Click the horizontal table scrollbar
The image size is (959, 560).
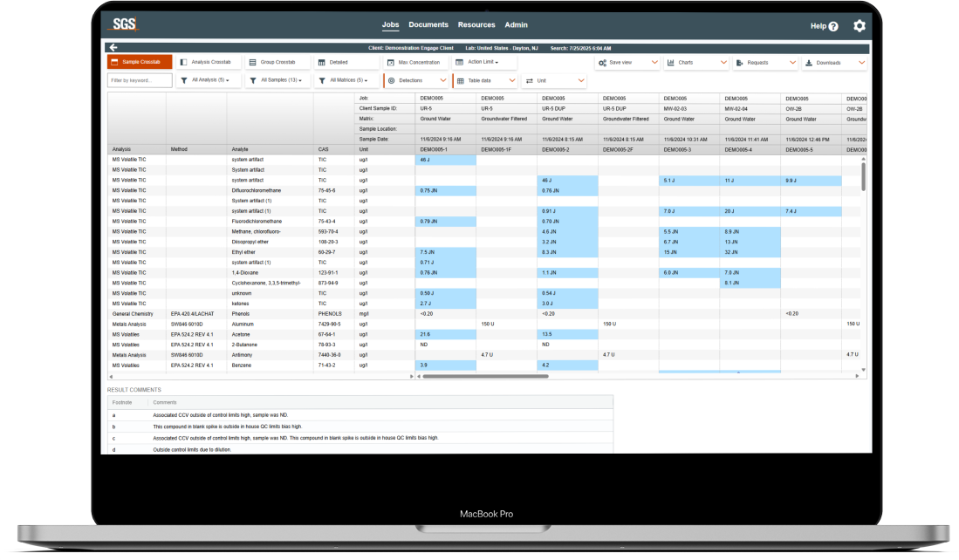click(484, 376)
